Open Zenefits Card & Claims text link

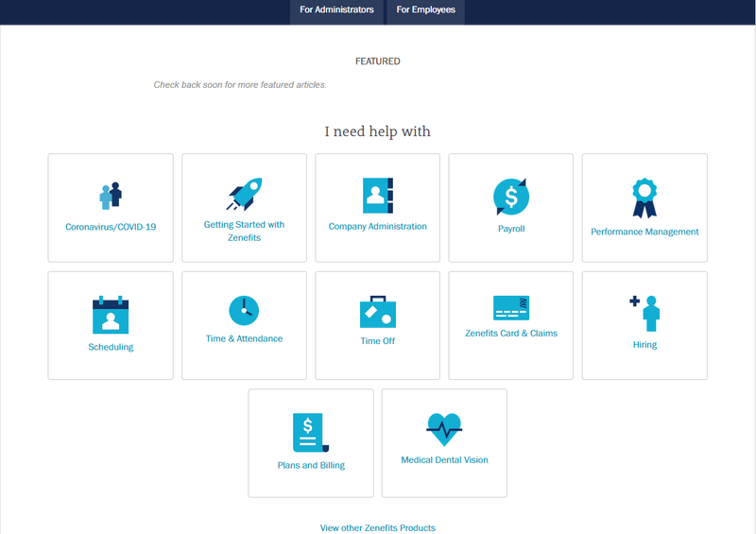[511, 334]
